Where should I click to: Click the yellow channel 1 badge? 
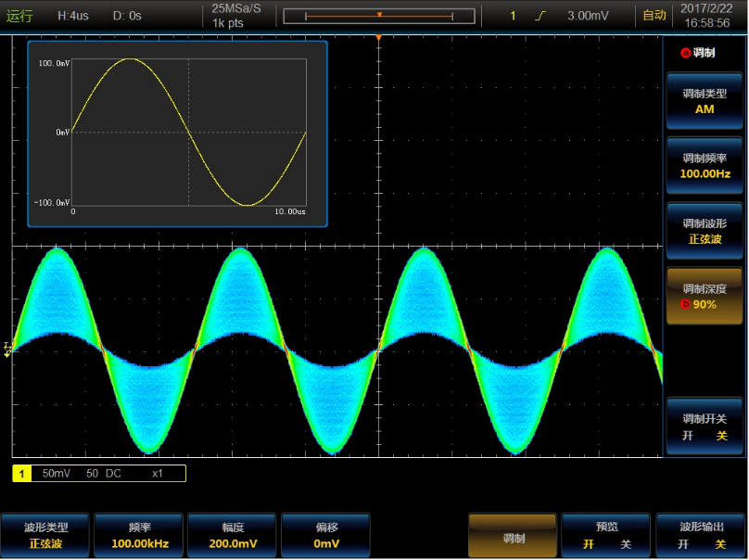[22, 474]
